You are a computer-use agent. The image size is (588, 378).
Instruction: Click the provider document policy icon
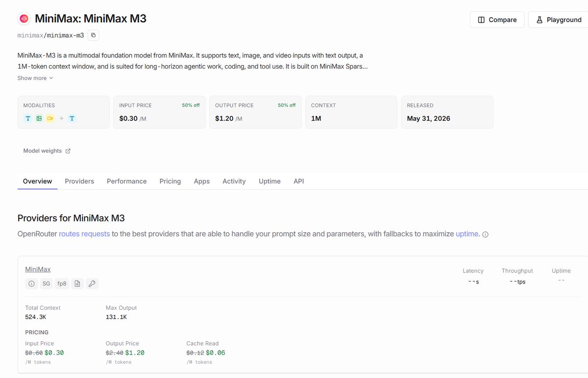pyautogui.click(x=77, y=283)
